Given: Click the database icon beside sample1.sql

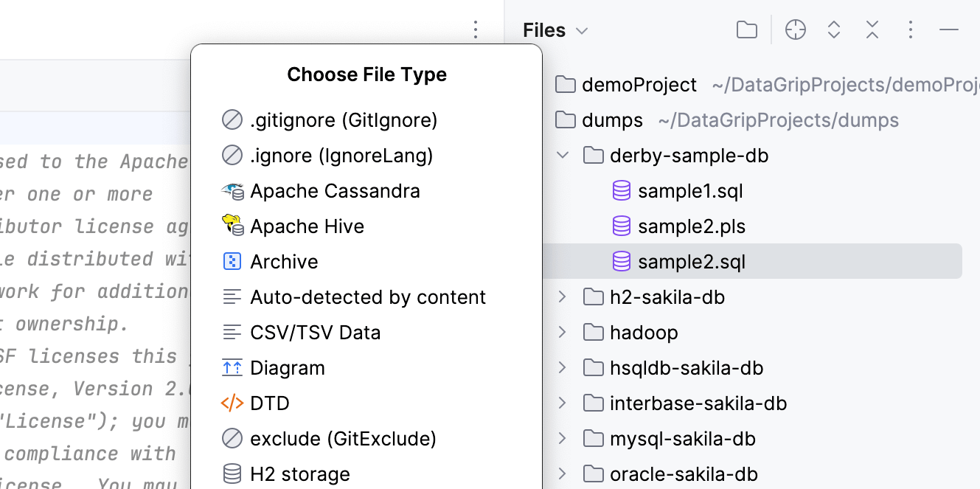Looking at the screenshot, I should pos(622,190).
